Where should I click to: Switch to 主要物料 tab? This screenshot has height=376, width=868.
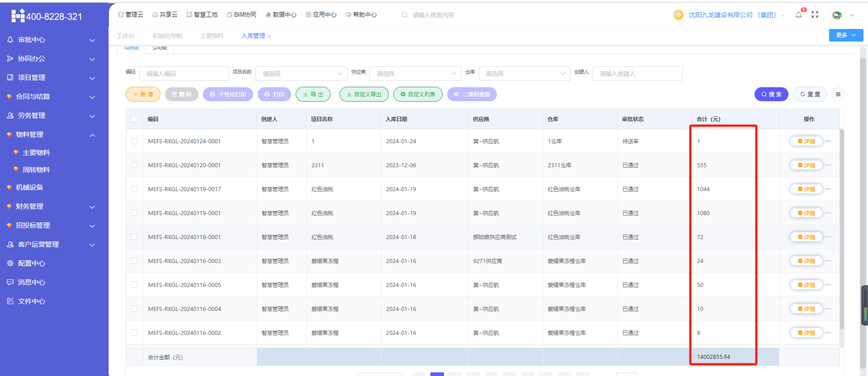tap(212, 36)
